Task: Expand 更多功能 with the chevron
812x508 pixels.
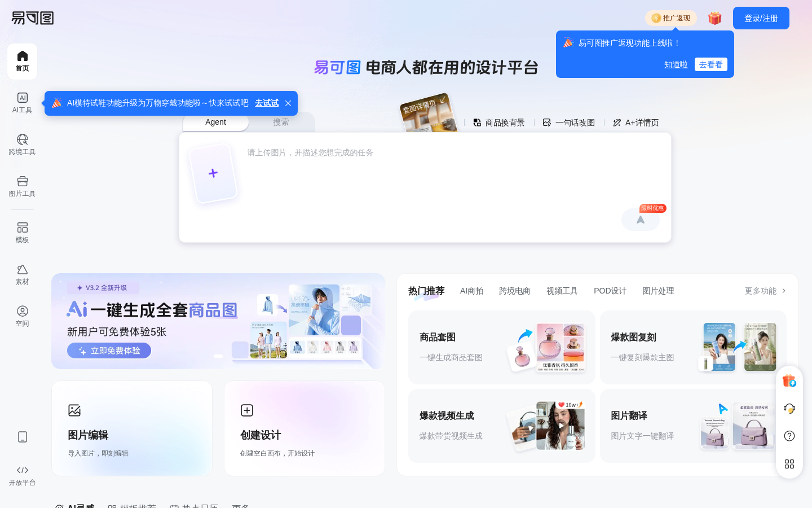Action: tap(766, 291)
